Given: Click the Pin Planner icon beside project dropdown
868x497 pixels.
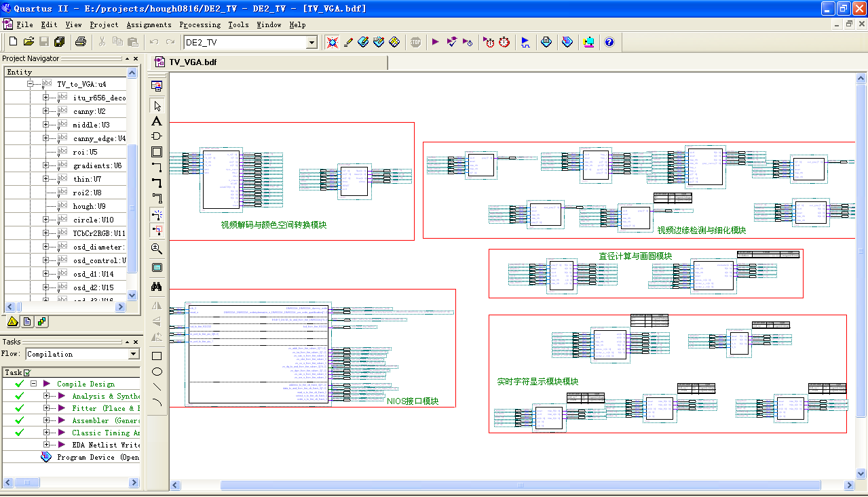Looking at the screenshot, I should point(332,42).
